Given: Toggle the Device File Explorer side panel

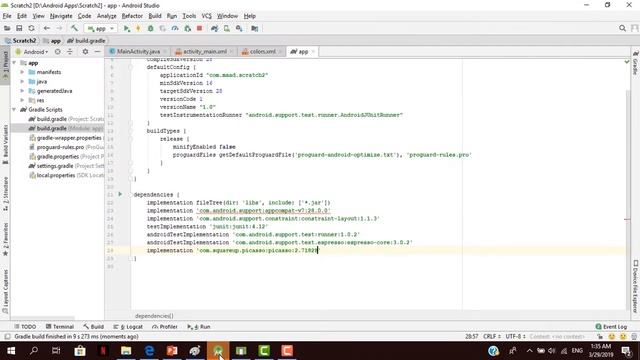Looking at the screenshot, I should [636, 287].
